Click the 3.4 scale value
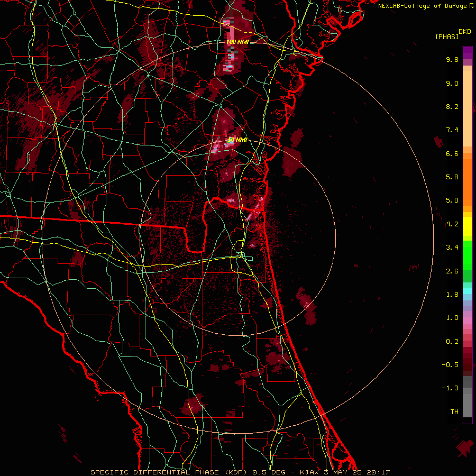 pos(452,248)
